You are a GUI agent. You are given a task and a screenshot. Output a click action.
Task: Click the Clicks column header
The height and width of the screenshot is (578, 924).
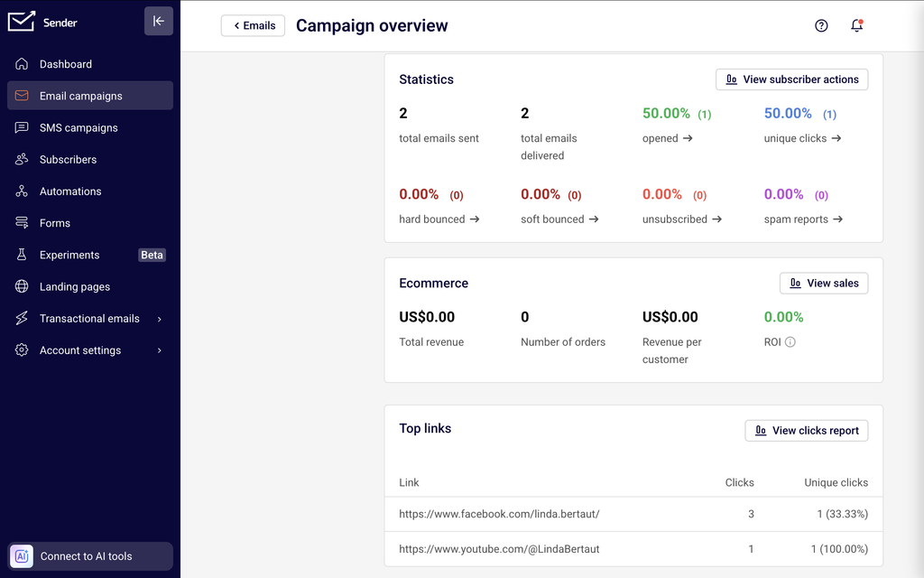(x=740, y=482)
